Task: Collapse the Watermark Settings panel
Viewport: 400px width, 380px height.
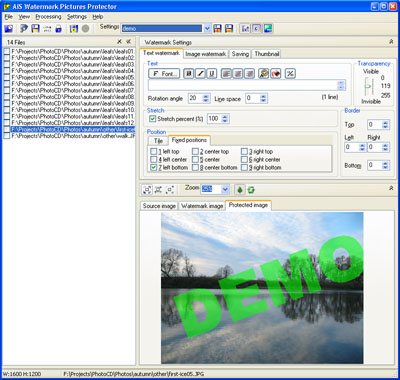Action: (x=391, y=42)
